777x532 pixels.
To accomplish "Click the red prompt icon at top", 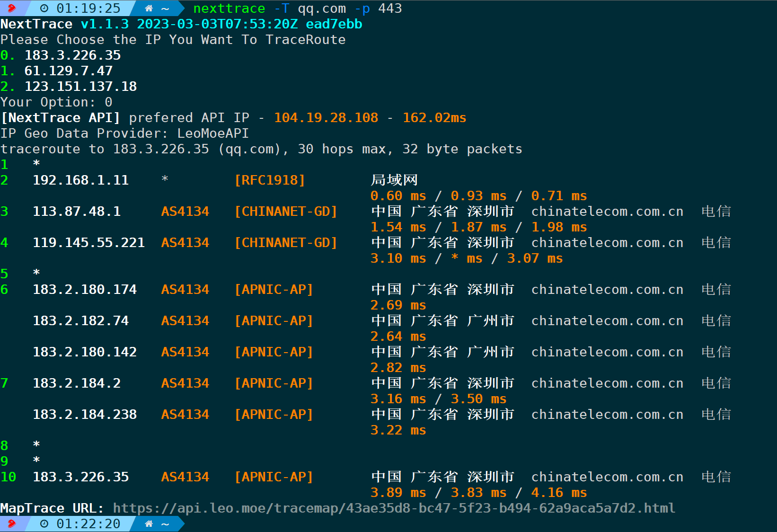I will tap(11, 8).
